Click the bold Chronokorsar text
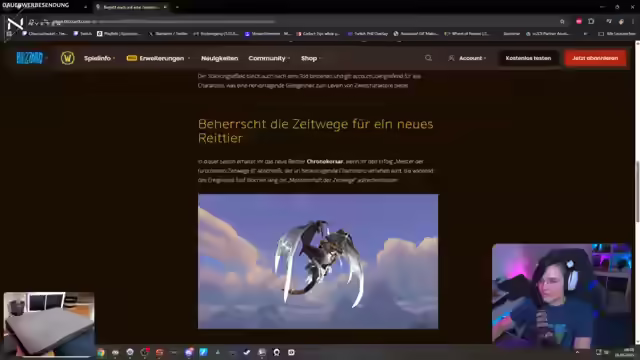This screenshot has width=640, height=360. (x=324, y=162)
